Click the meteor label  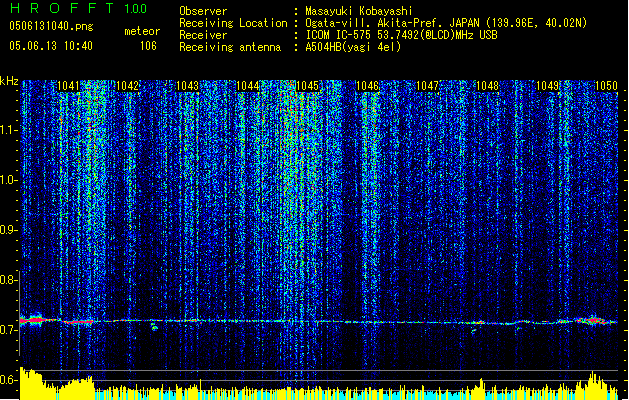click(142, 31)
